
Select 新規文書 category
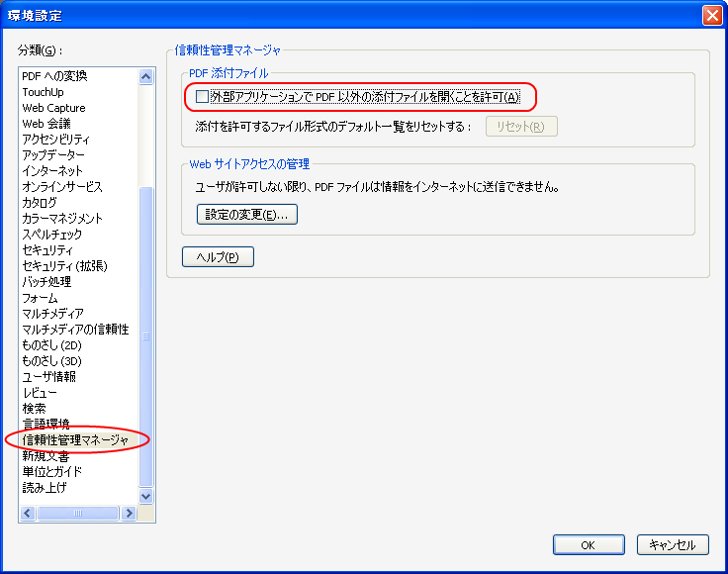(45, 456)
